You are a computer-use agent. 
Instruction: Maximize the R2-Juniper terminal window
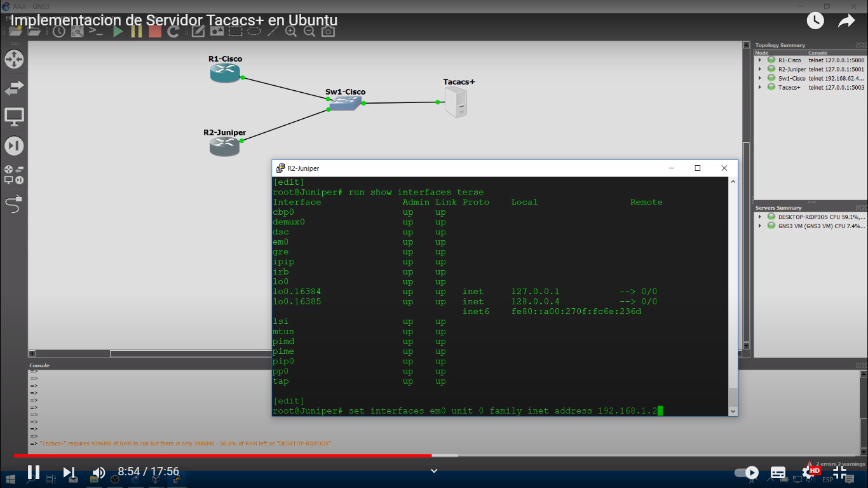[x=698, y=168]
